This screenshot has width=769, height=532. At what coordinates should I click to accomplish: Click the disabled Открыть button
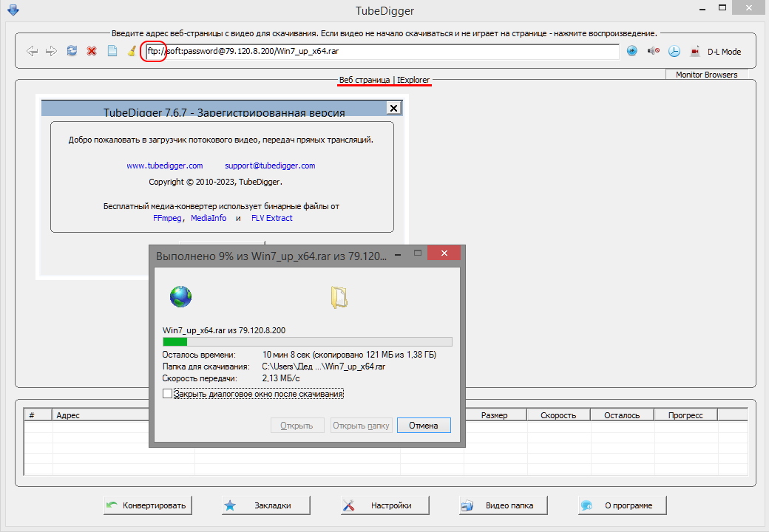[297, 425]
